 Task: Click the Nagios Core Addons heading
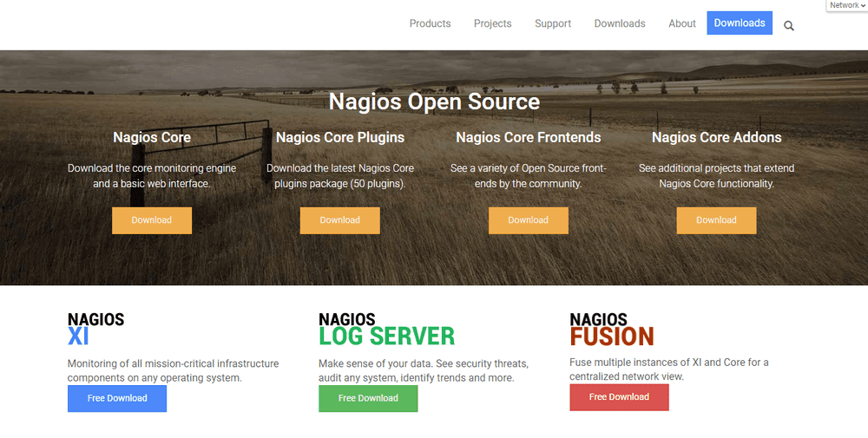[x=716, y=137]
